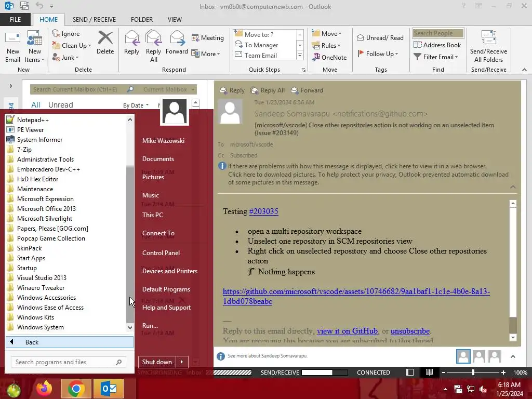Screen dimensions: 532x399
Task: Click the zoom in plus button
Action: pyautogui.click(x=503, y=372)
